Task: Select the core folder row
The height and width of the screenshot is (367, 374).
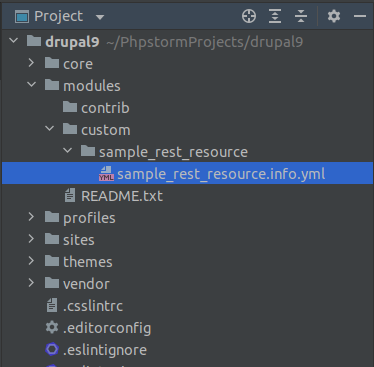Action: tap(187, 63)
